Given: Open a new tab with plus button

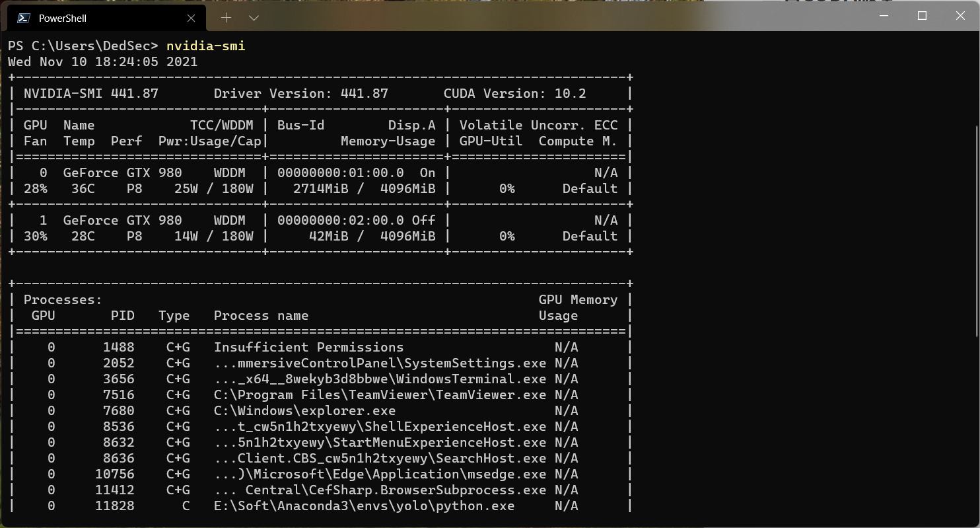Looking at the screenshot, I should tap(226, 18).
